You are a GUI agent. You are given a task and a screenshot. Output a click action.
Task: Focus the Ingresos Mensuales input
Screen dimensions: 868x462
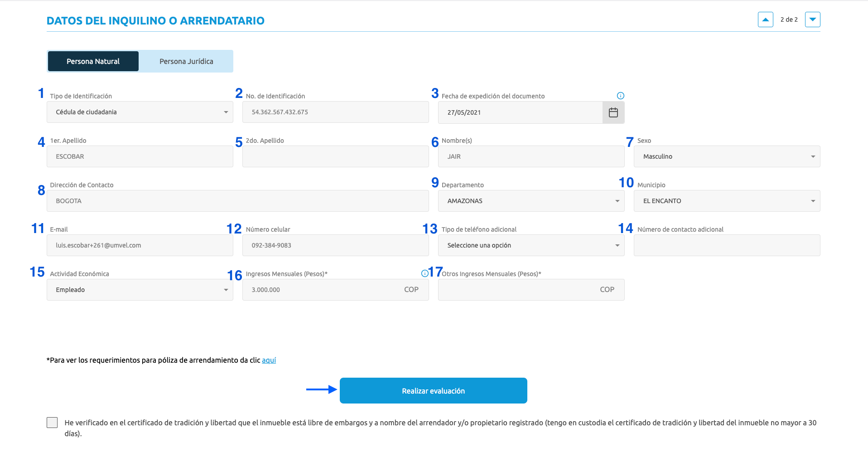point(336,290)
